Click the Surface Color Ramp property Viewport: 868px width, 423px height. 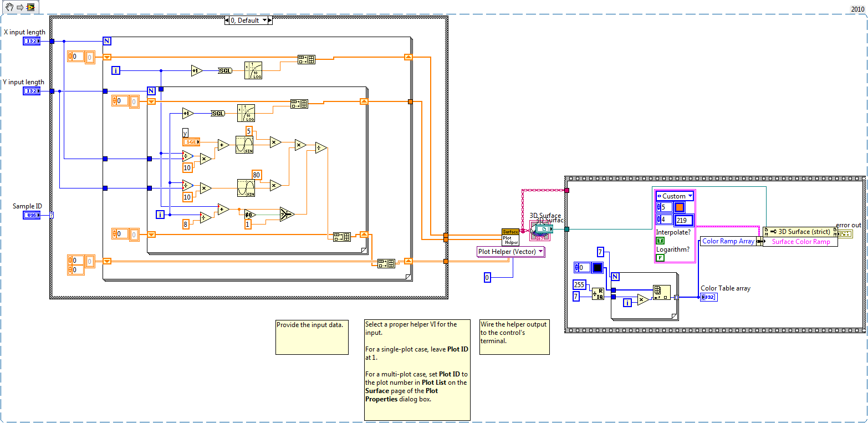(x=801, y=241)
